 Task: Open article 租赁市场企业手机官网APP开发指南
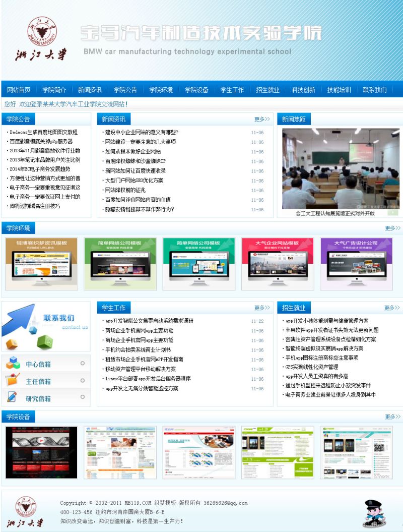pos(144,360)
